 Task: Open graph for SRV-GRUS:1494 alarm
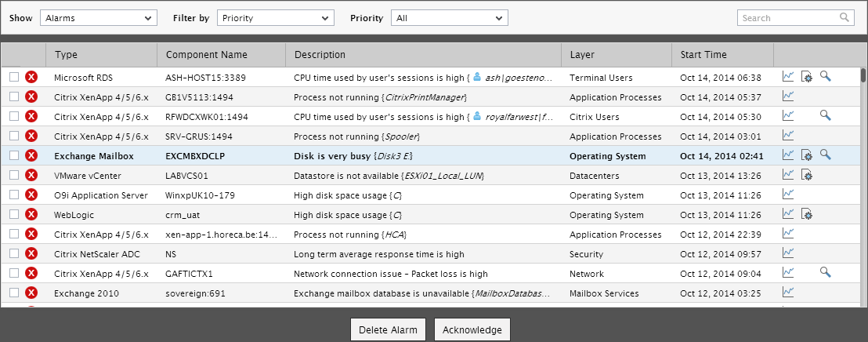pyautogui.click(x=788, y=135)
